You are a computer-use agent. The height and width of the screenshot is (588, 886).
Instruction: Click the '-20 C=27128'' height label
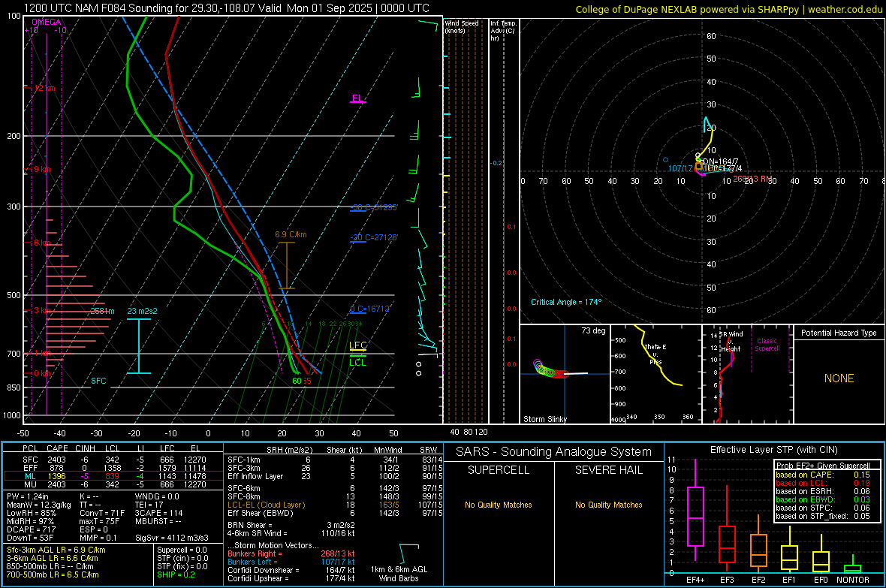[374, 237]
